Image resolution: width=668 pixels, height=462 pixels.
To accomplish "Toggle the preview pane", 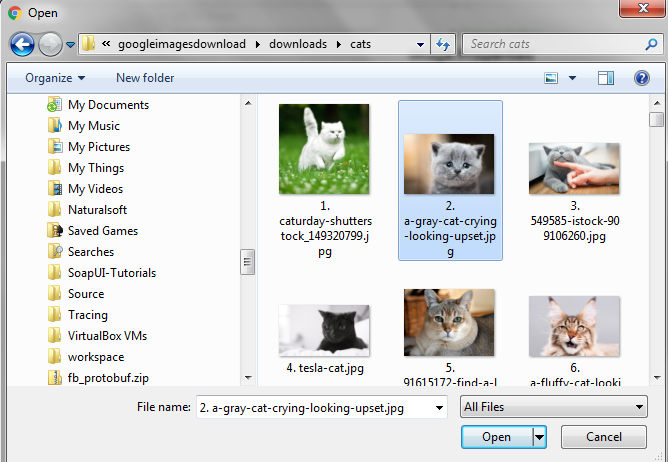I will point(606,78).
